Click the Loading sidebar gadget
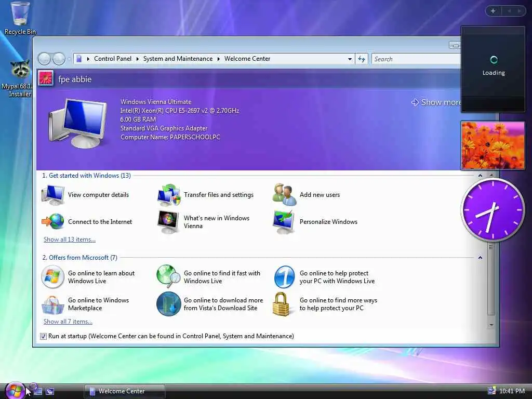The image size is (532, 399). [x=493, y=69]
